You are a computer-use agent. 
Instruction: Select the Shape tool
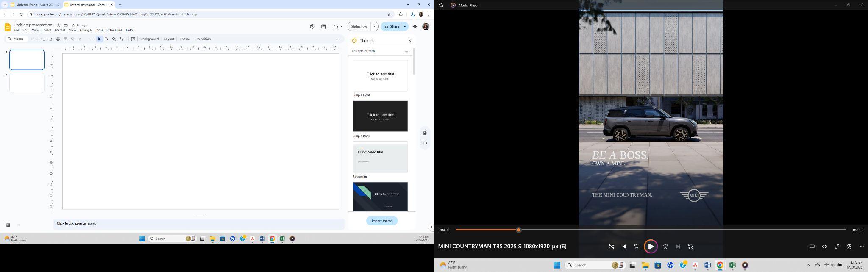click(114, 39)
